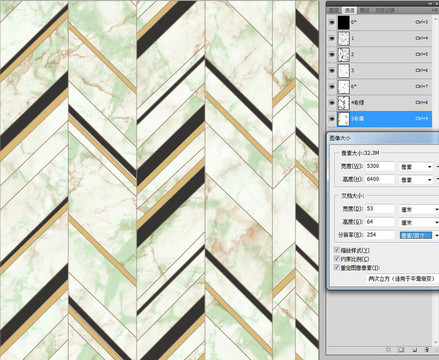
Task: Click the 0* channel row shortcut Ctrl+3
Action: coord(422,22)
